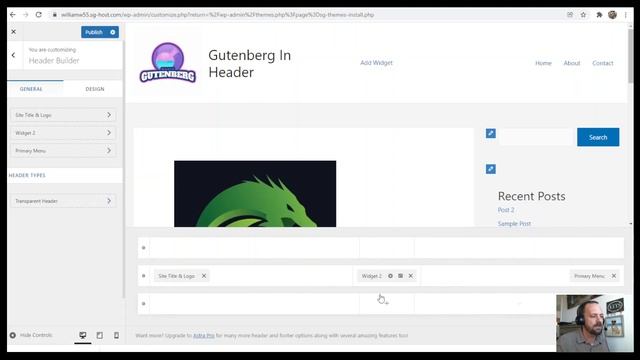Viewport: 640px width, 360px height.
Task: Go back from Header Builder panel
Action: click(13, 55)
